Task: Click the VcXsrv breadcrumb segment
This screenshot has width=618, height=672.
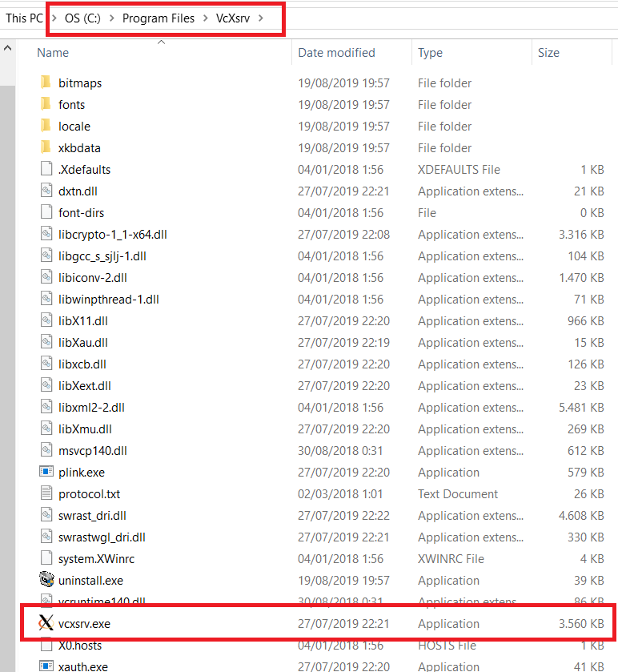Action: pos(233,18)
